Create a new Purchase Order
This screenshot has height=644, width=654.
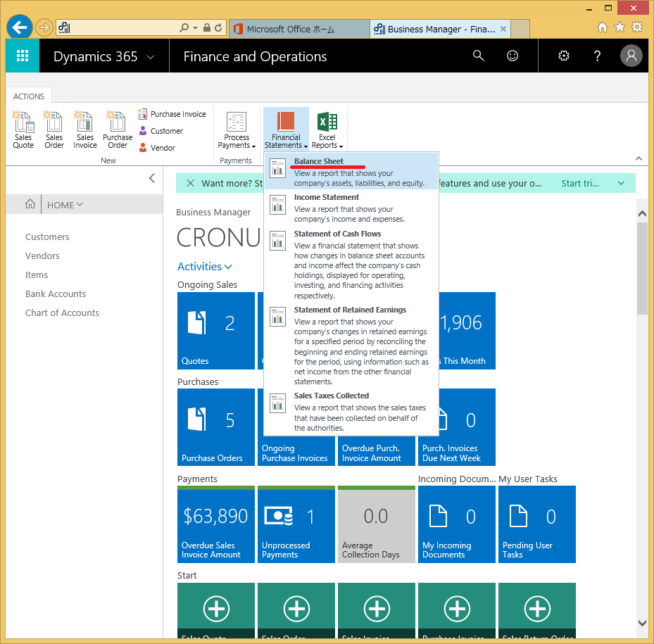coord(118,130)
